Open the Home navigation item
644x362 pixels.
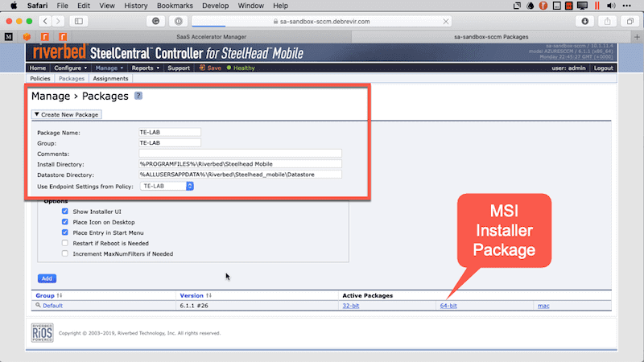[x=38, y=68]
